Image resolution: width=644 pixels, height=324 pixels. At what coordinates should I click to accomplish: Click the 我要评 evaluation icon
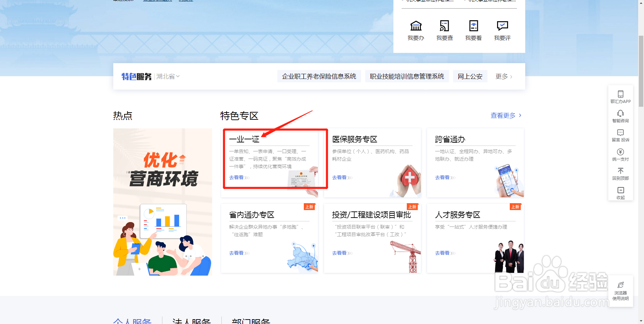pyautogui.click(x=502, y=30)
